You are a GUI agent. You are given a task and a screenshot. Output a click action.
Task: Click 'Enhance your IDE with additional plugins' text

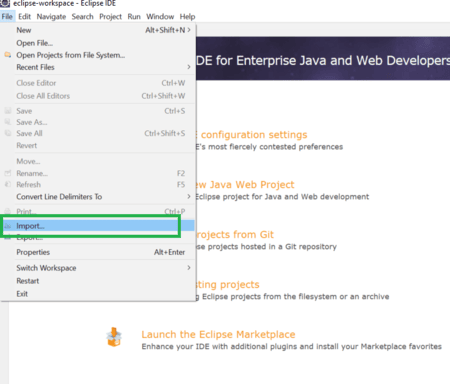point(291,347)
